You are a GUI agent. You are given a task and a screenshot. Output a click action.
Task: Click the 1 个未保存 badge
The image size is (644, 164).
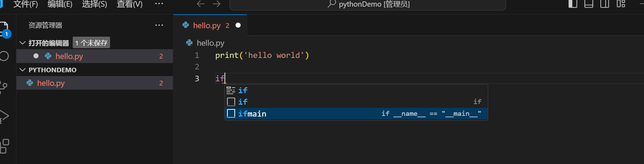point(92,43)
